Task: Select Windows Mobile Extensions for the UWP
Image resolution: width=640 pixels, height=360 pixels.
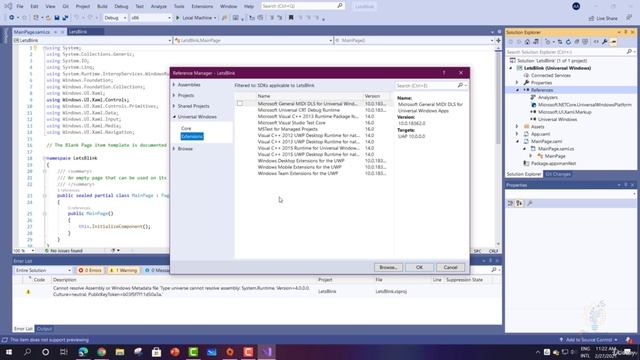Action: pyautogui.click(x=300, y=167)
